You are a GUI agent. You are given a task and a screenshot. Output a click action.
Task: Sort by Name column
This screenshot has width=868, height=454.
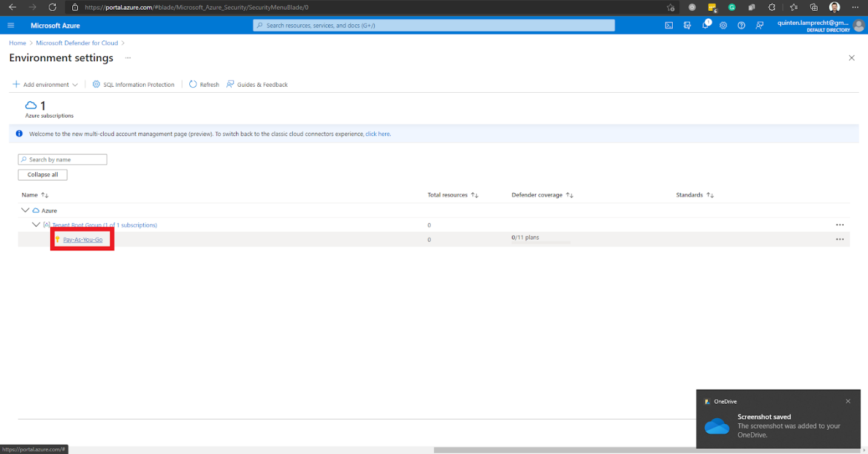[x=35, y=195]
